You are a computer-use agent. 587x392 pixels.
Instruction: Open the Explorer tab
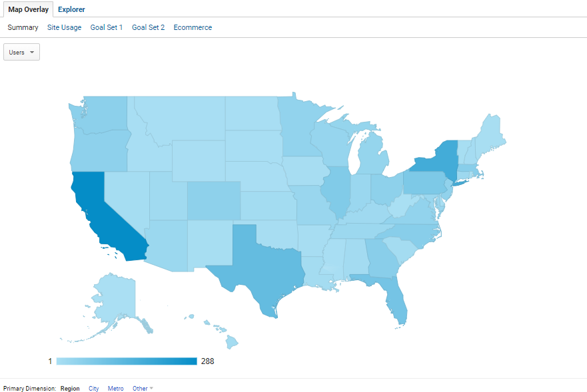point(71,9)
